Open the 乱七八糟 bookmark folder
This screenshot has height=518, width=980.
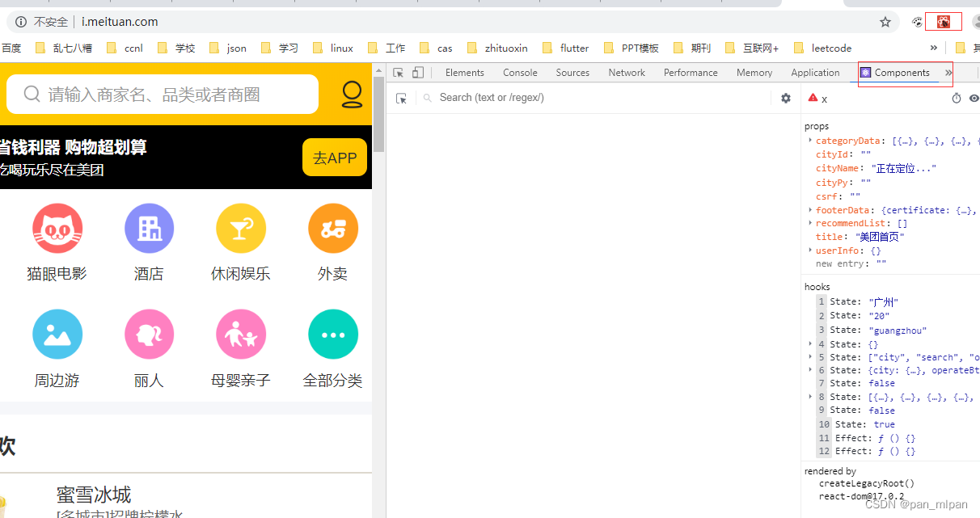tap(63, 48)
